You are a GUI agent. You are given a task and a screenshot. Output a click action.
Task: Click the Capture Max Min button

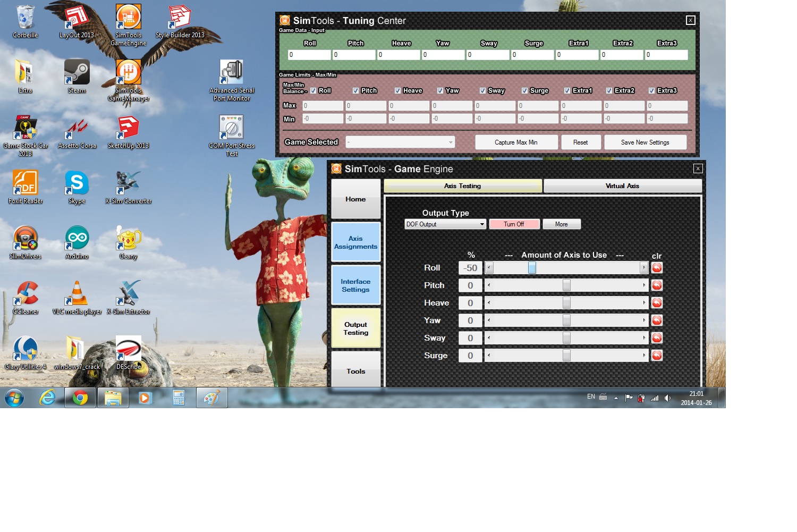point(516,142)
